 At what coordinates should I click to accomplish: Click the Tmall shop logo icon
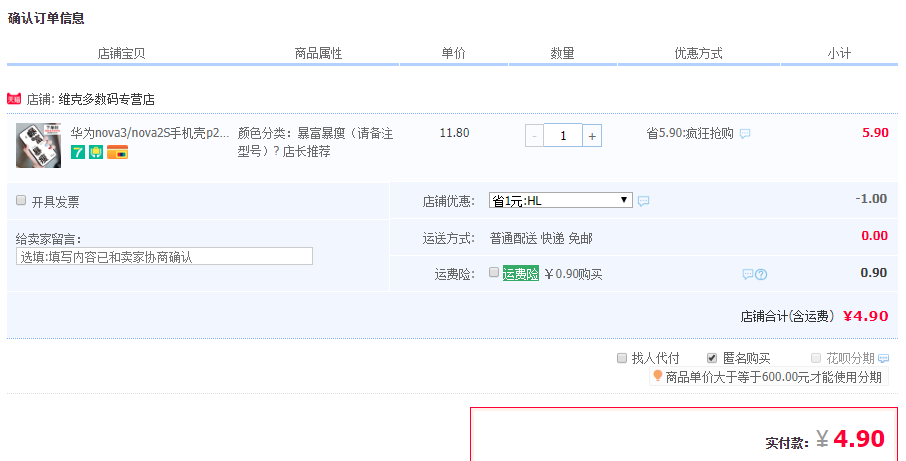coord(14,99)
